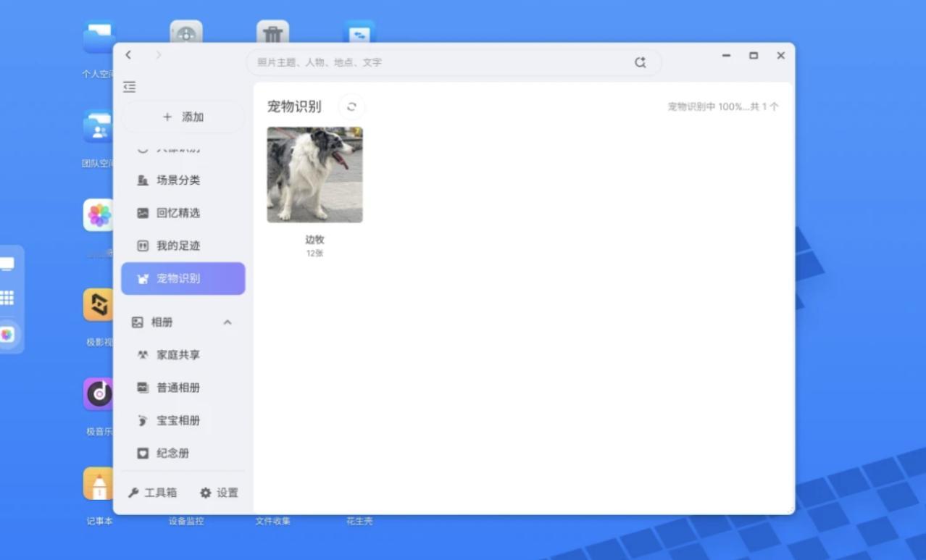The width and height of the screenshot is (926, 560).
Task: Minimize the photo app window
Action: [726, 56]
